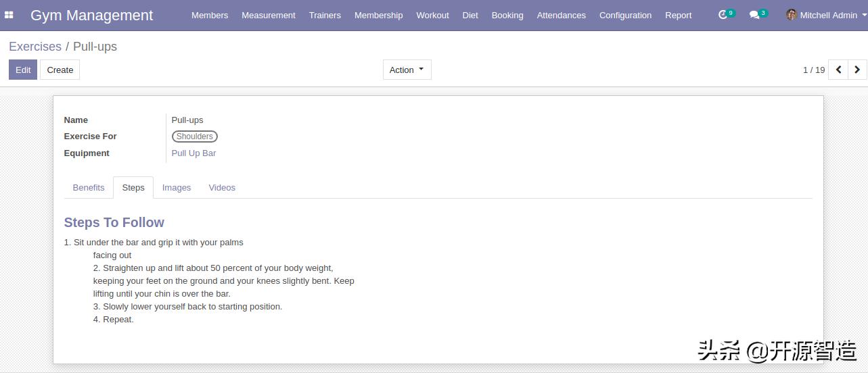The width and height of the screenshot is (868, 373).
Task: Click the Create button
Action: pyautogui.click(x=60, y=70)
